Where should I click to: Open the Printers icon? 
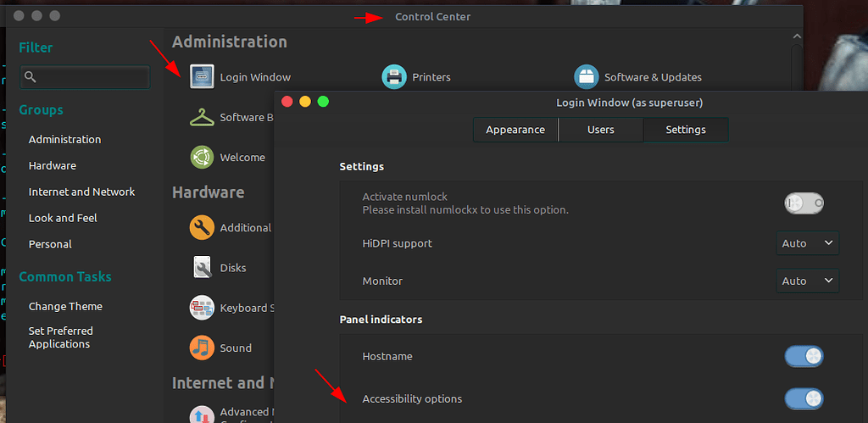pyautogui.click(x=394, y=76)
